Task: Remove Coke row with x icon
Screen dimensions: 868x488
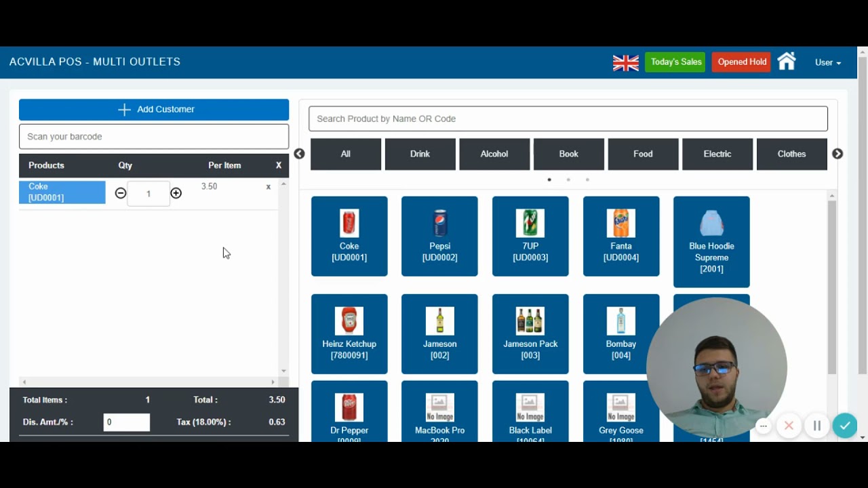Action: [x=268, y=186]
